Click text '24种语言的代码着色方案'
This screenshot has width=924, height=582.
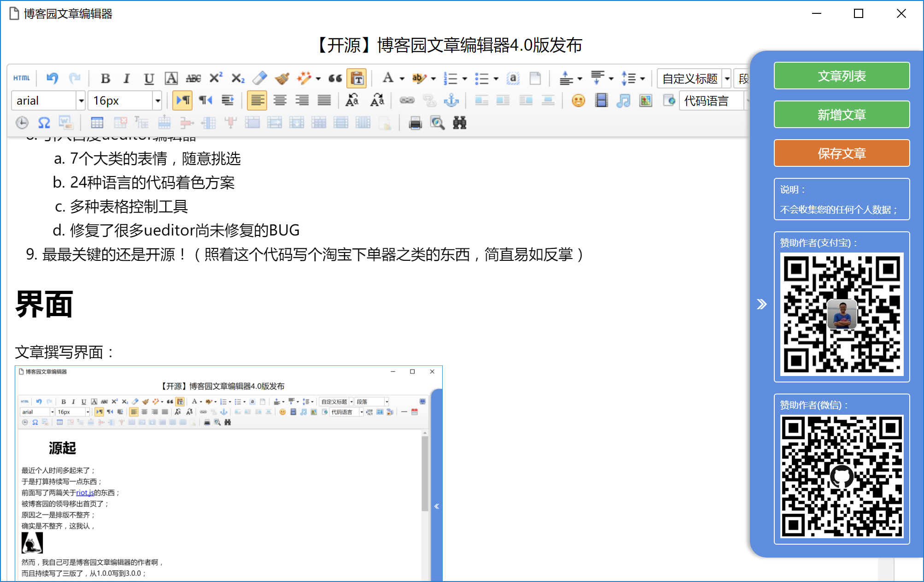click(152, 182)
